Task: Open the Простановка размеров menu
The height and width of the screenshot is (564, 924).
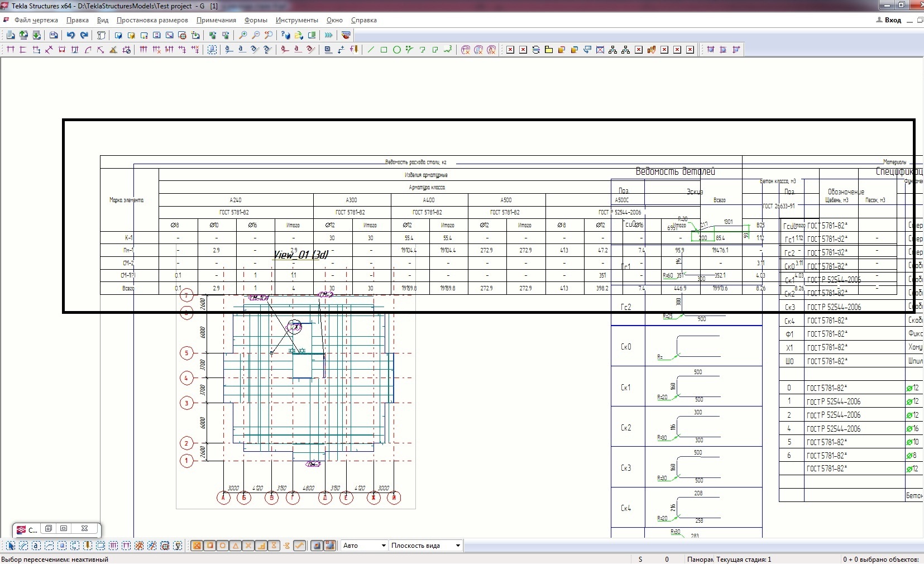Action: click(x=152, y=20)
